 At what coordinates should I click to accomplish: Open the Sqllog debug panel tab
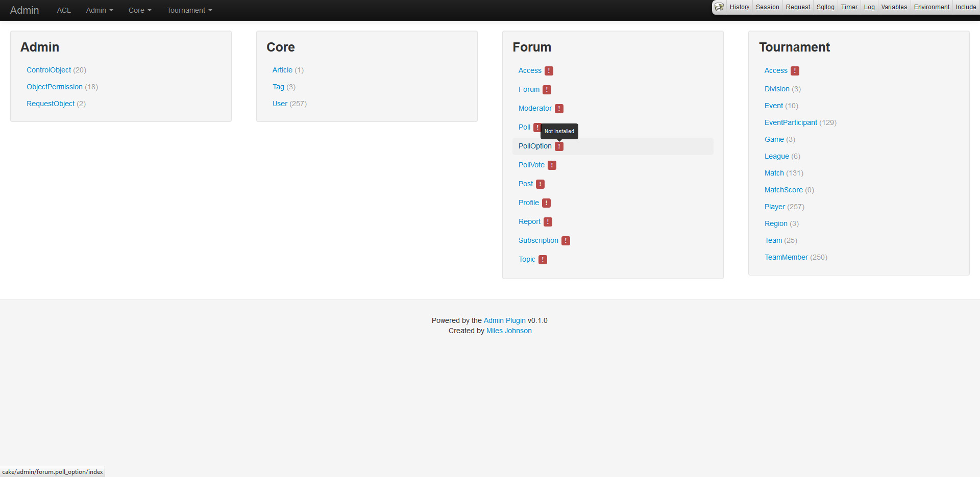point(825,7)
